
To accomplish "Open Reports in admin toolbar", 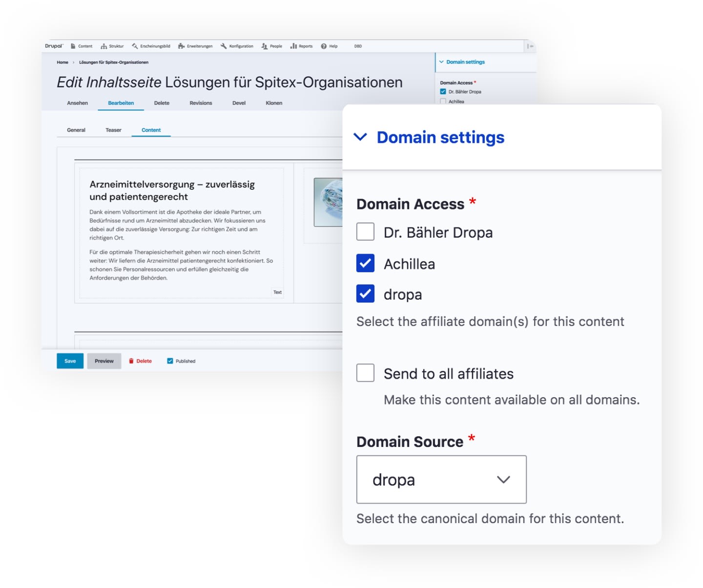I will pyautogui.click(x=302, y=46).
